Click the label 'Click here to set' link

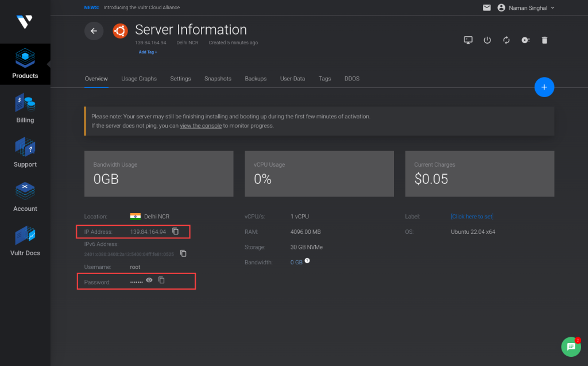coord(472,217)
